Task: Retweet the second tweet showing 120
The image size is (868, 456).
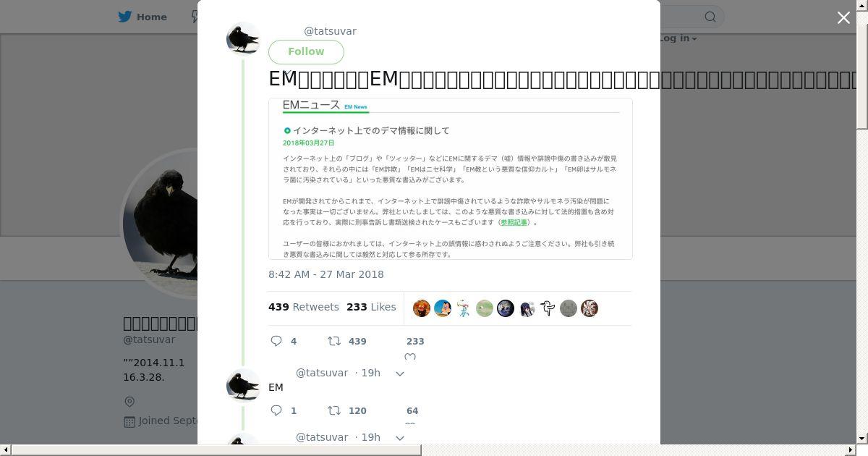Action: click(334, 410)
